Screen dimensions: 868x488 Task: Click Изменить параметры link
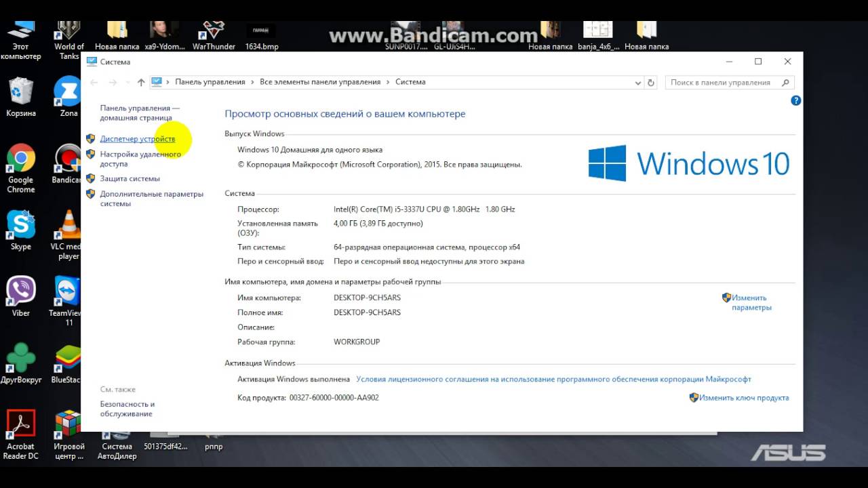click(751, 302)
